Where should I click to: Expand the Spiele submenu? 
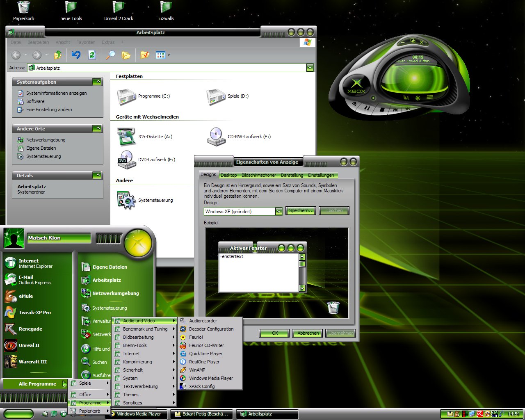coord(89,383)
